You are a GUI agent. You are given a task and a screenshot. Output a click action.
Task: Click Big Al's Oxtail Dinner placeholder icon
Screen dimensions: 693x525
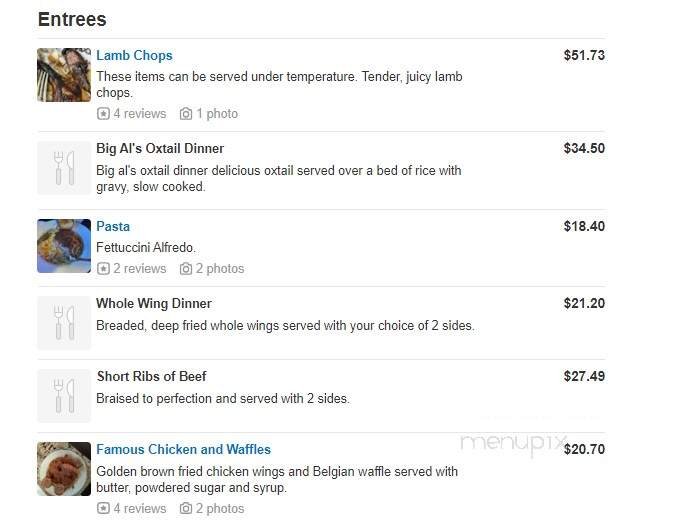click(64, 168)
